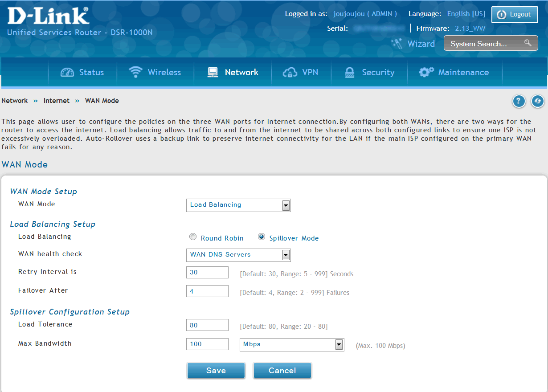Open the Wireless menu

(155, 72)
